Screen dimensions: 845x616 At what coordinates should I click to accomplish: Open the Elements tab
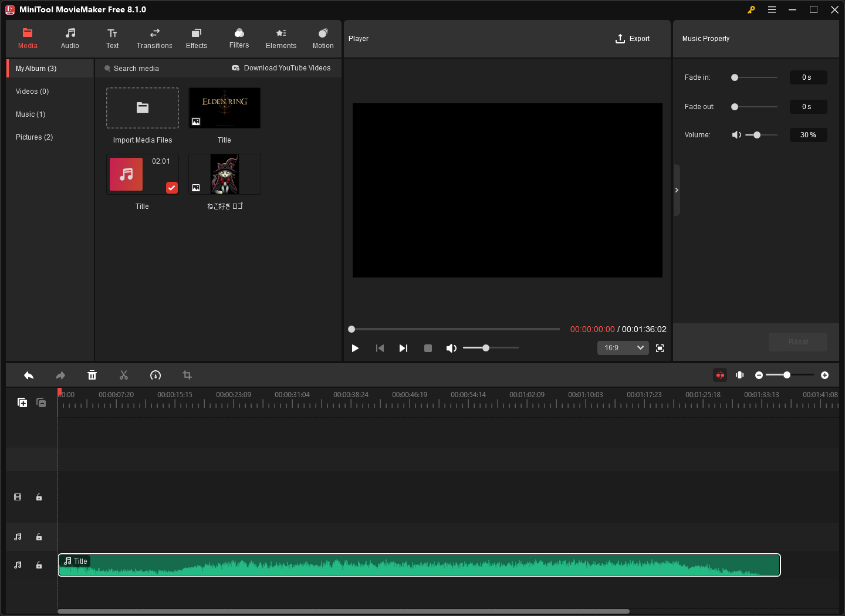click(281, 39)
